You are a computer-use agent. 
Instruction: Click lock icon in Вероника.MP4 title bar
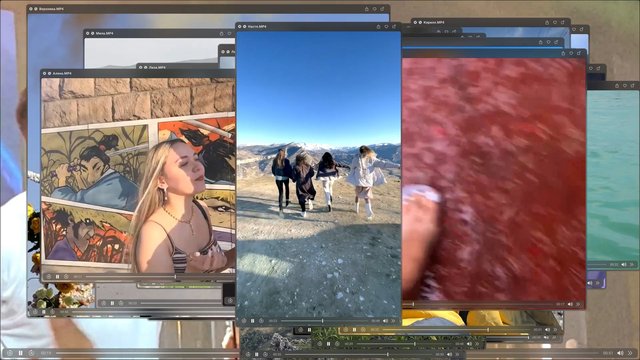coord(367,9)
